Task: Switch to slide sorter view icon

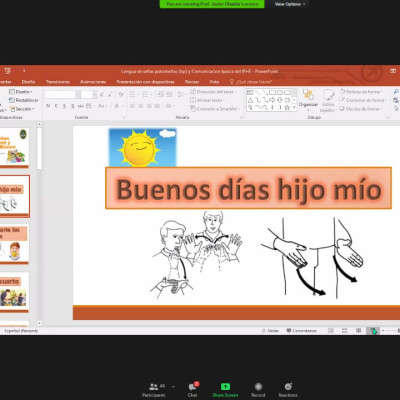Action: [x=345, y=331]
